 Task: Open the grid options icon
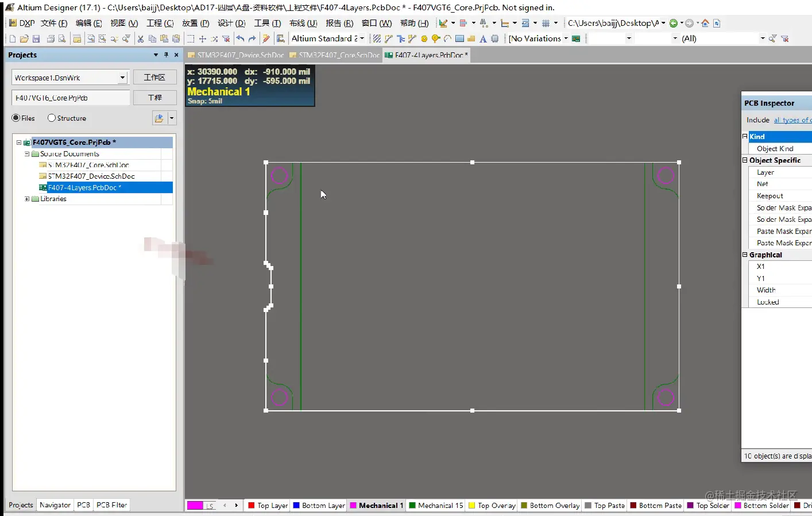(546, 23)
